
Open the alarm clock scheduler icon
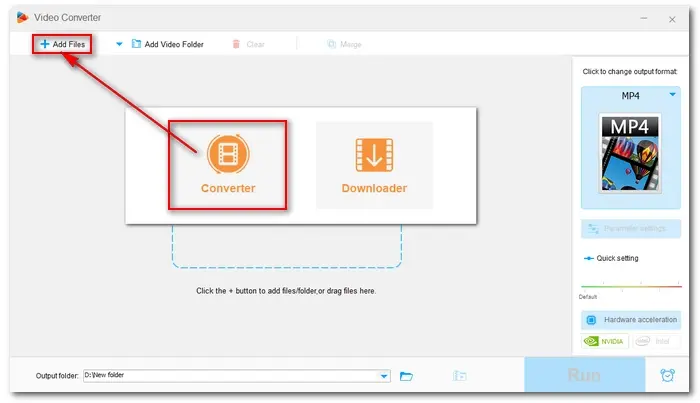[x=667, y=375]
